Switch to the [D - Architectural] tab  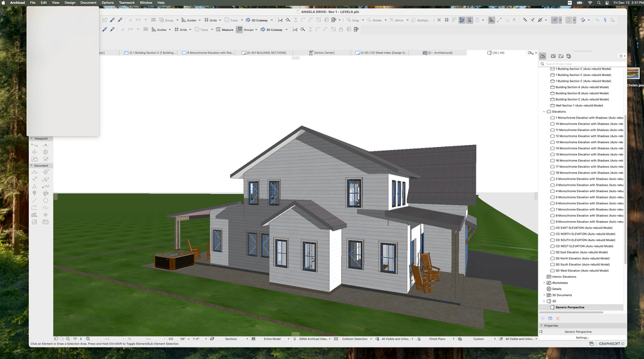click(438, 53)
